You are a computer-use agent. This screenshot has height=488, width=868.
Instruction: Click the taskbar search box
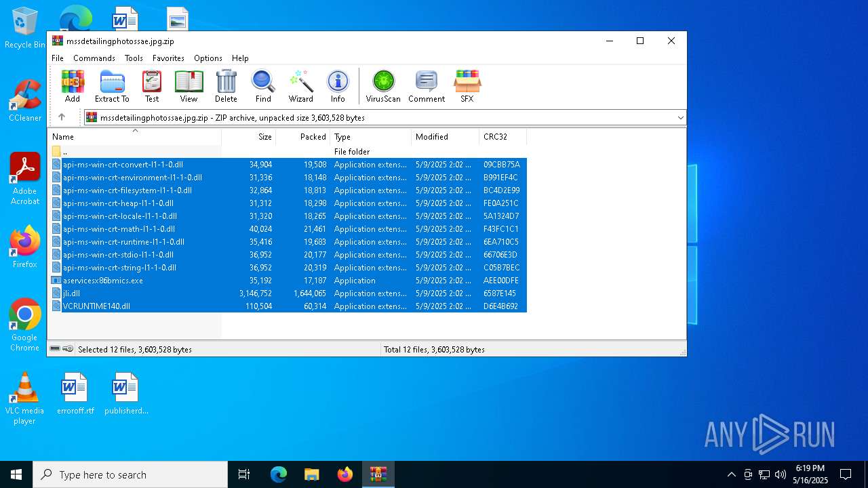[130, 474]
